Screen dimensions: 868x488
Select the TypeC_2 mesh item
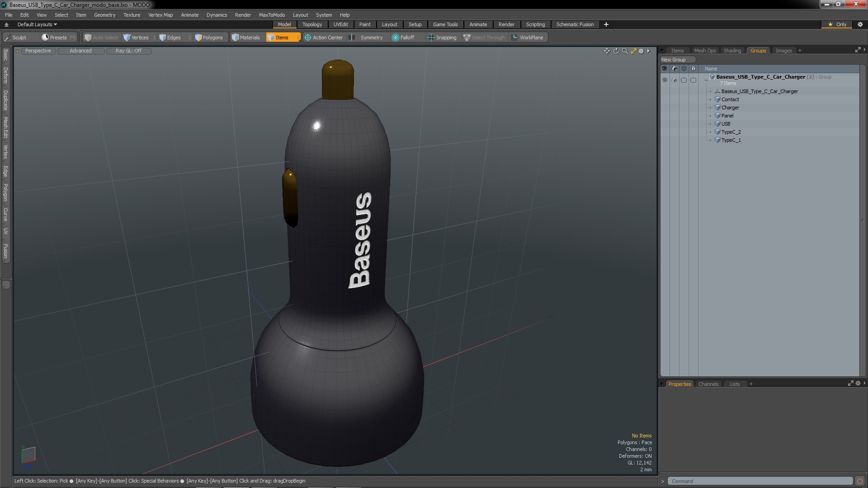coord(731,132)
